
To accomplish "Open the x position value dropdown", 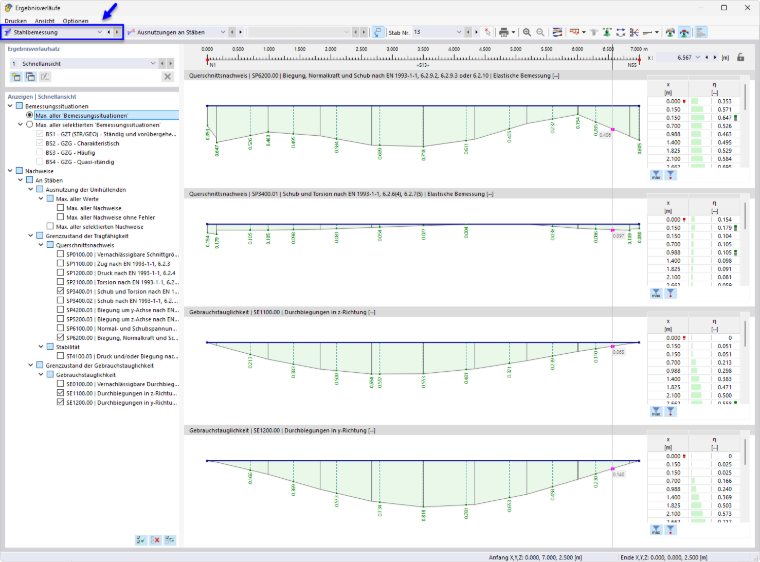I will 697,57.
